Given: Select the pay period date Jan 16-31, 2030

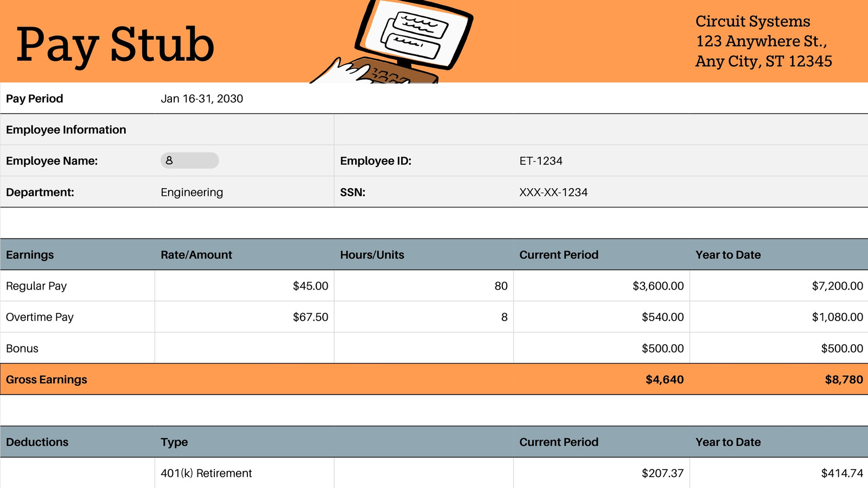Looking at the screenshot, I should (x=202, y=99).
